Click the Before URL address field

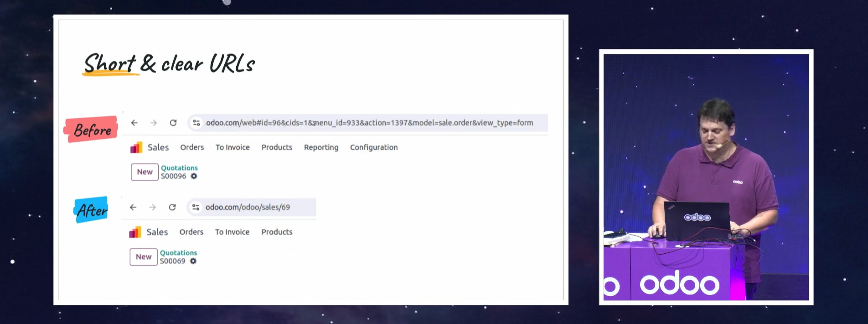click(368, 123)
